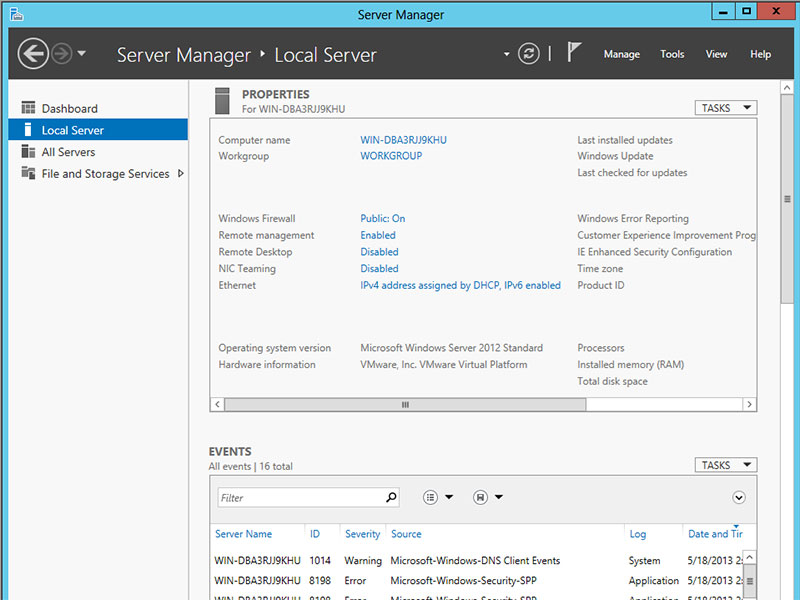This screenshot has height=600, width=800.
Task: Go back with the back arrow button
Action: 33,54
